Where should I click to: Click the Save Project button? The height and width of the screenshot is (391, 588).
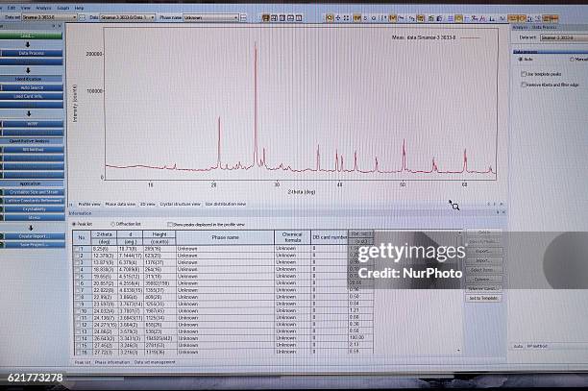coord(33,244)
